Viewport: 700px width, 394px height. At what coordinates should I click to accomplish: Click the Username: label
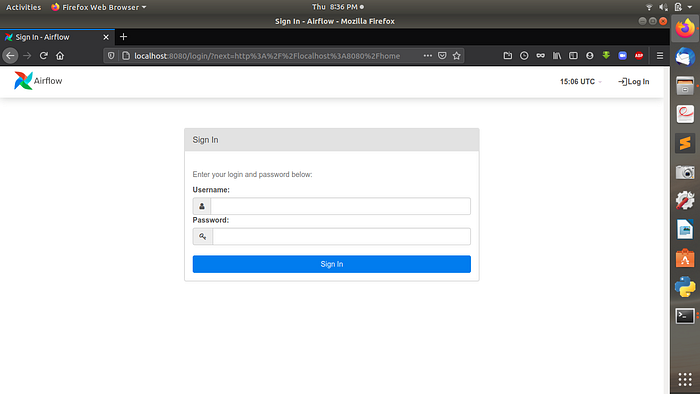coord(211,190)
